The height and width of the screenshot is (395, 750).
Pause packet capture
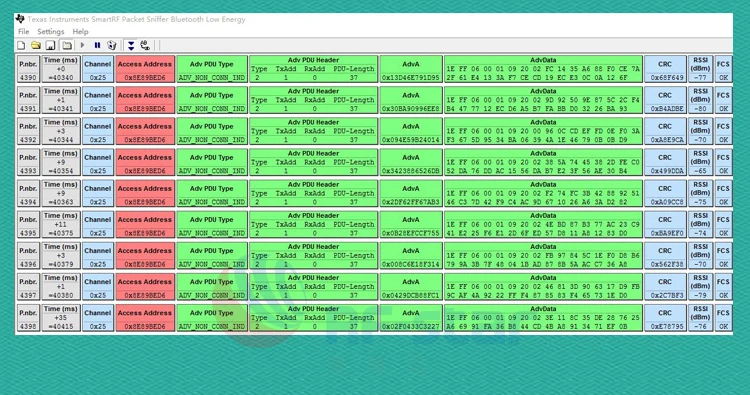(x=98, y=45)
